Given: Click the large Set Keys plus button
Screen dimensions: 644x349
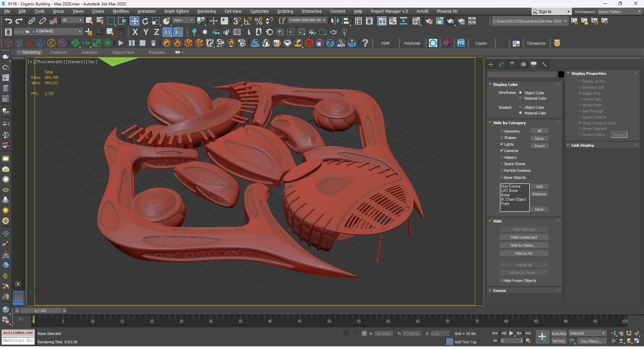Looking at the screenshot, I should point(542,337).
